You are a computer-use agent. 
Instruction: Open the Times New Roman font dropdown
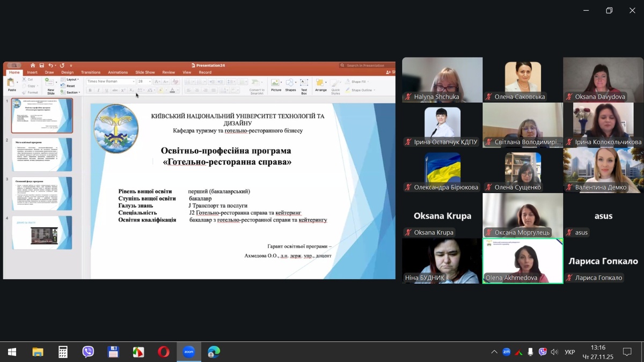point(111,82)
